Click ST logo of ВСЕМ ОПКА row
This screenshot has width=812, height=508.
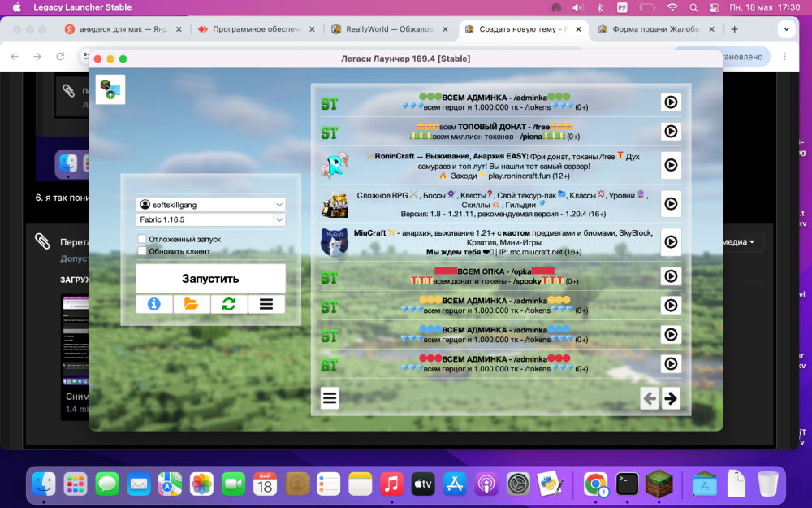[x=330, y=278]
